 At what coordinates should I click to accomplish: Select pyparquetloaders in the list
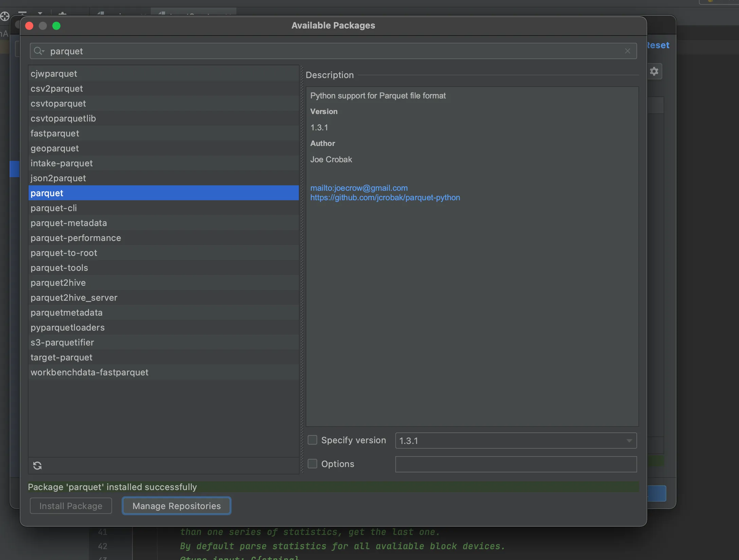point(67,328)
